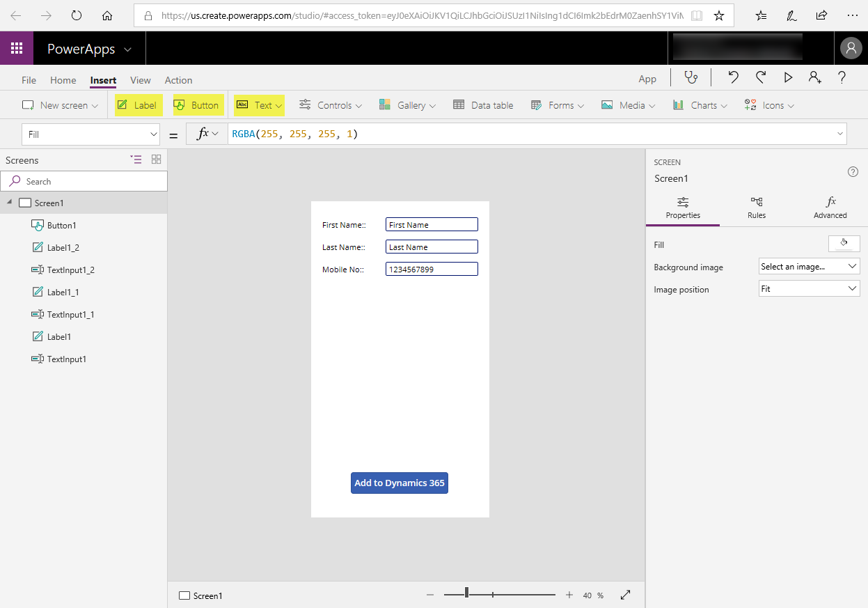Insert a Button control
868x608 pixels.
point(198,105)
